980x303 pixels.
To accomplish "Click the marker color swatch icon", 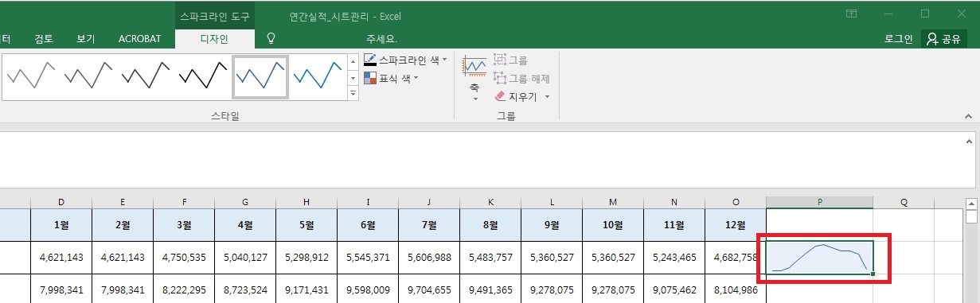I will point(369,78).
